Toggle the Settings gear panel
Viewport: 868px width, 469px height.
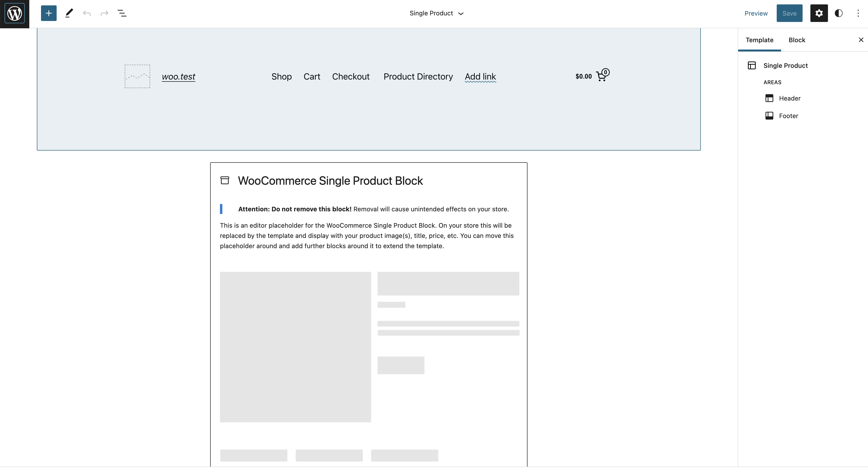[x=819, y=13]
